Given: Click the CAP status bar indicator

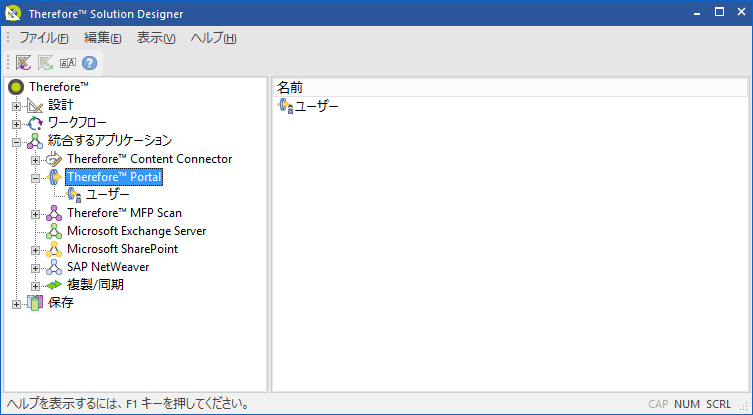Looking at the screenshot, I should pos(658,404).
